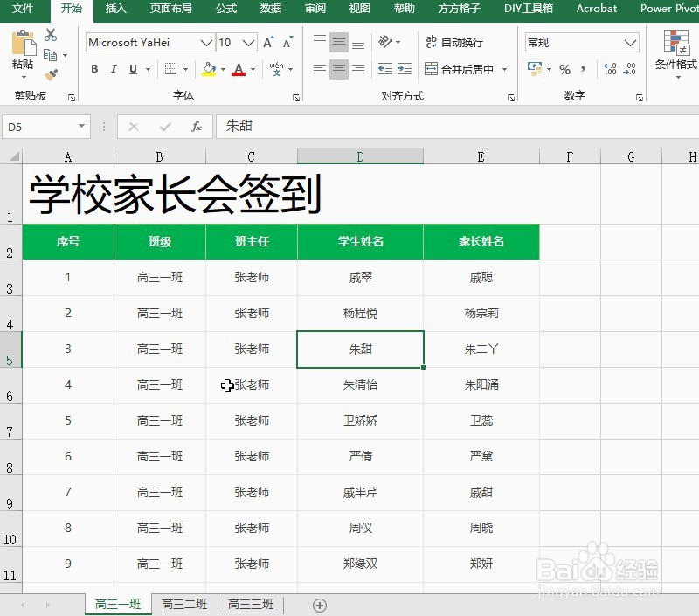699x616 pixels.
Task: Apply bold formatting to selected cell
Action: coord(94,68)
